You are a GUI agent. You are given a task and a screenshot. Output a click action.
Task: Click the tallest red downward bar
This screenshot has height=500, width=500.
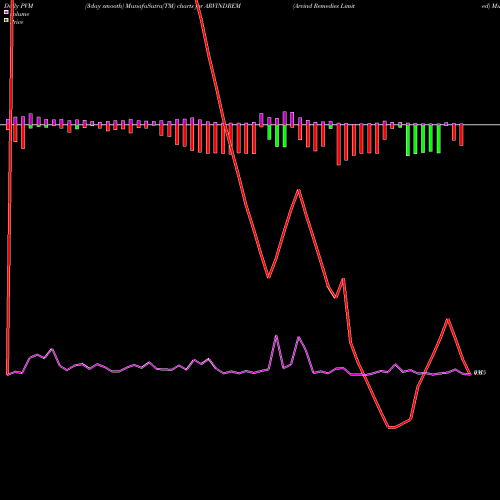tap(339, 144)
